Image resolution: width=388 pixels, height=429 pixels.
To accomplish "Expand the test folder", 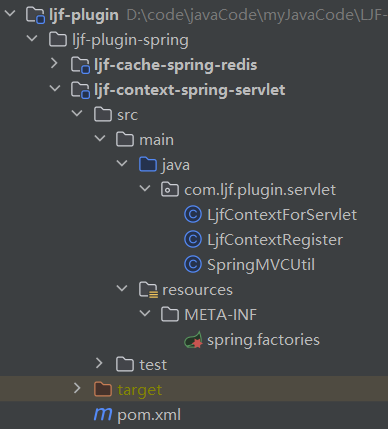I will coord(99,363).
